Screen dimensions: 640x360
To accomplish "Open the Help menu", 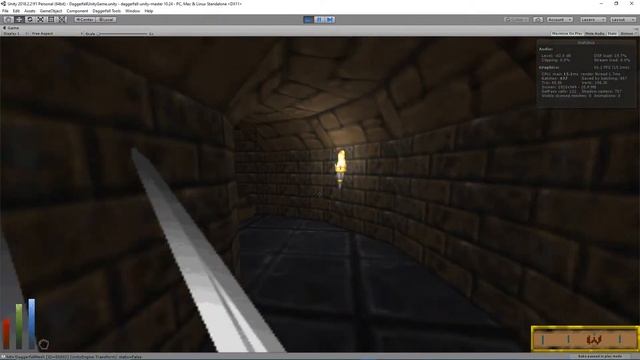I will click(x=149, y=11).
